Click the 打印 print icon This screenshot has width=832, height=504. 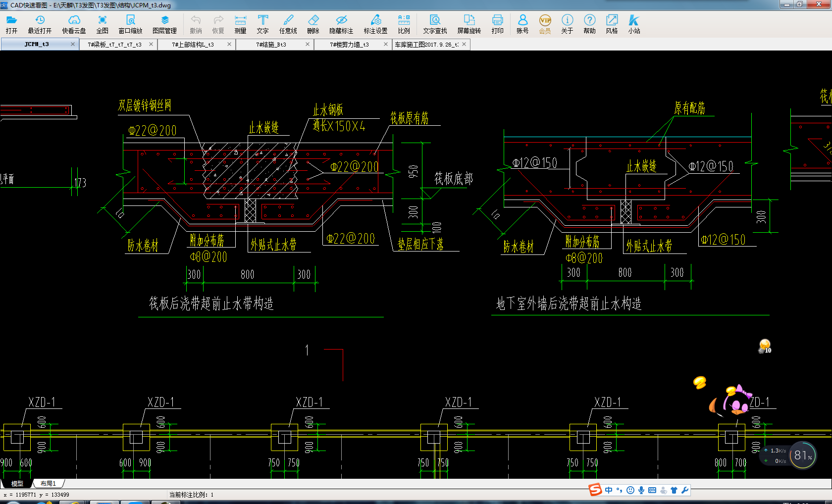pos(498,24)
